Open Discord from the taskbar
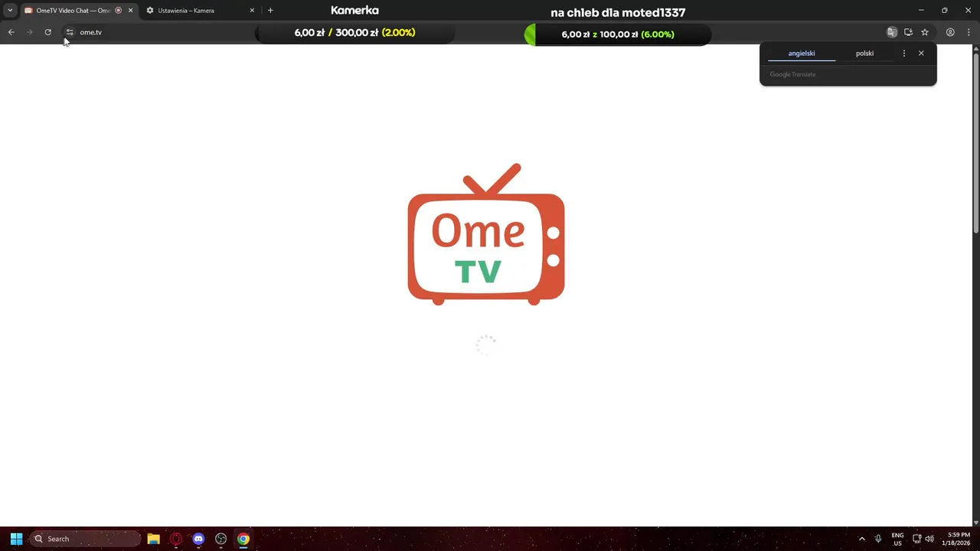 (x=198, y=539)
